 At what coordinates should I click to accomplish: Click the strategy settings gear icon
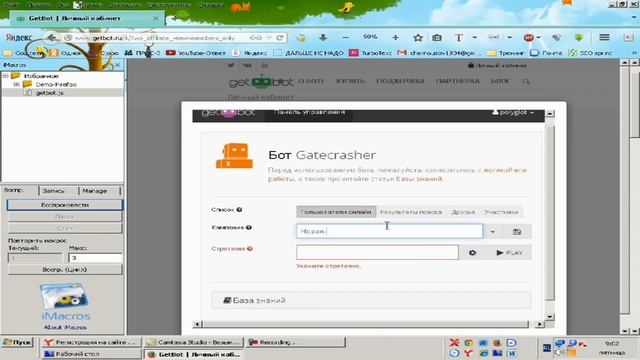tap(472, 253)
